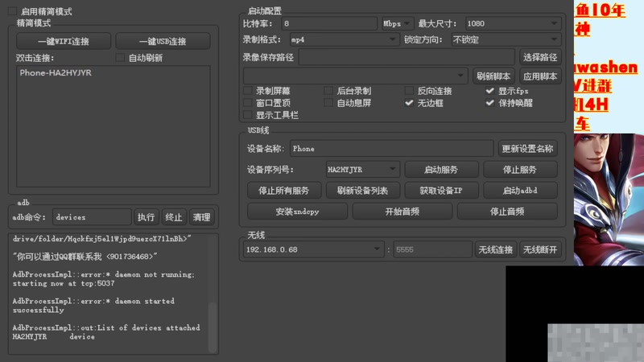The image size is (644, 362).
Task: Click the QQ group 901736468 log line
Action: (x=85, y=256)
